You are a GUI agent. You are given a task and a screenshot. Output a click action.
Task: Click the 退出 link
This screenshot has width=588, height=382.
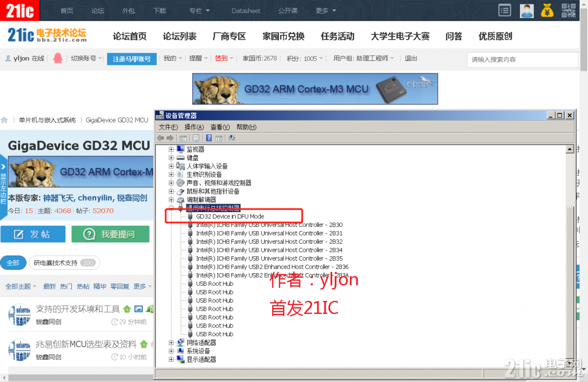point(411,58)
